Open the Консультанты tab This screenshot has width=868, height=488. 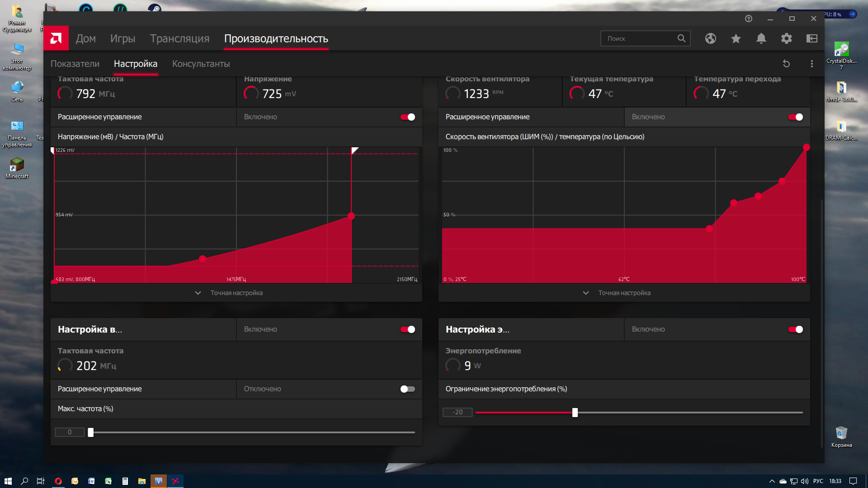click(201, 64)
